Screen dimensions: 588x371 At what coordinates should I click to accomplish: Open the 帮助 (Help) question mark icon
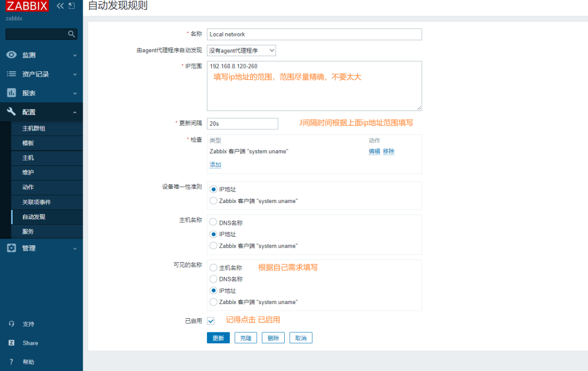[12, 361]
